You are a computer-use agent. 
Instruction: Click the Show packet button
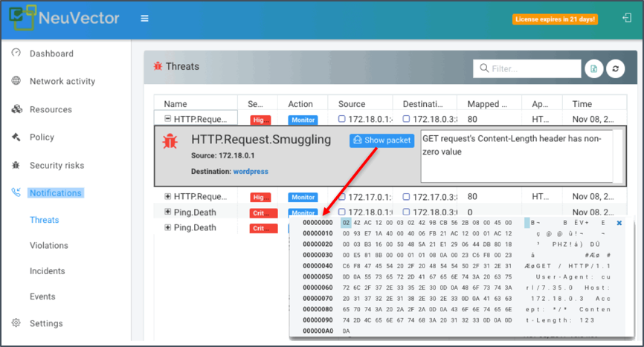[x=381, y=140]
